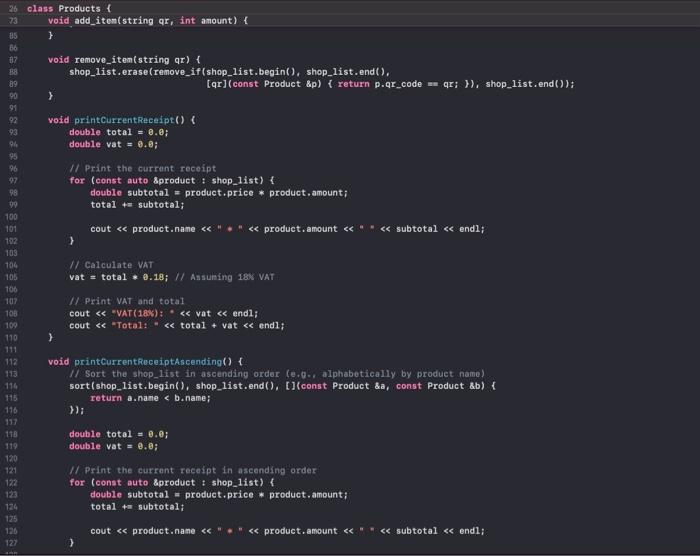Click the string "Total: " on line 109
The image size is (700, 556).
[135, 325]
